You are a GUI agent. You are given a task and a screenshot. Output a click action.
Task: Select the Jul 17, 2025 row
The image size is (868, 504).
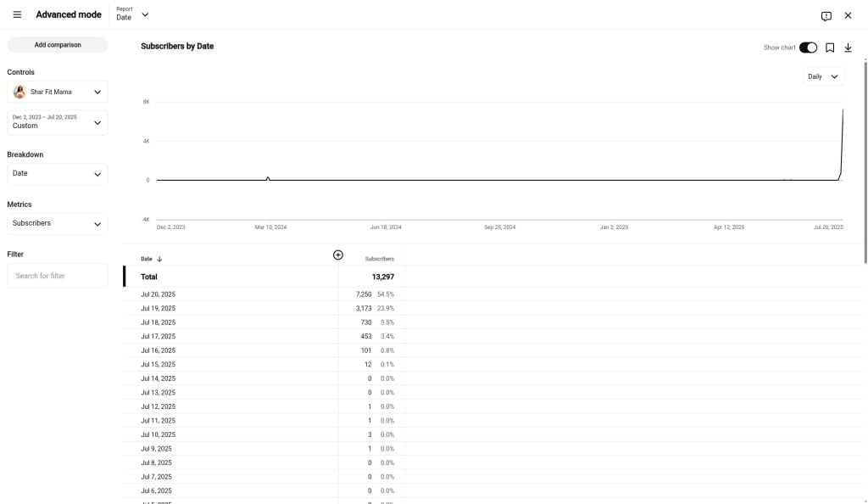click(x=492, y=336)
